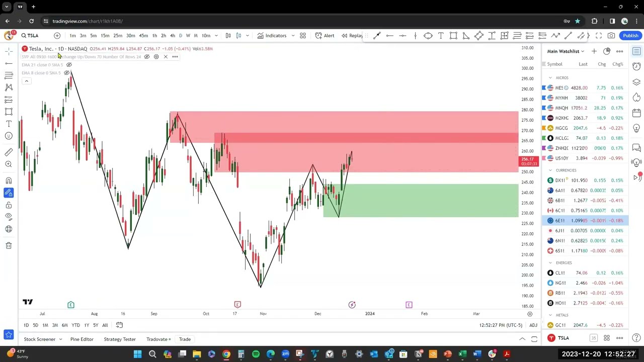Collapse the CURRENCIES watchlist section

550,170
